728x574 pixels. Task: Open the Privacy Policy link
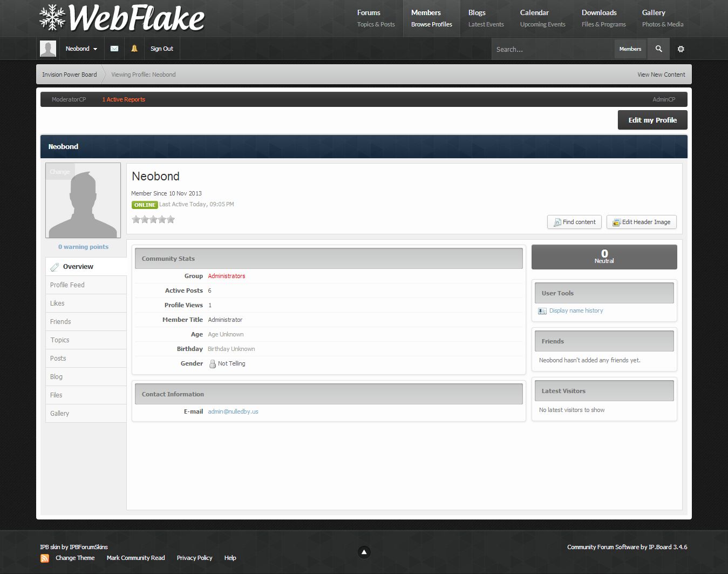[x=194, y=558]
